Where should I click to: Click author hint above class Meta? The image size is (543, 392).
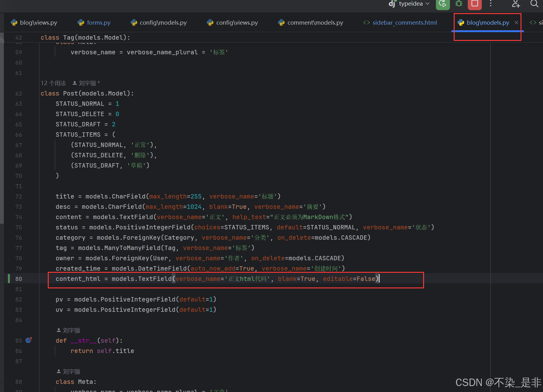tap(68, 371)
